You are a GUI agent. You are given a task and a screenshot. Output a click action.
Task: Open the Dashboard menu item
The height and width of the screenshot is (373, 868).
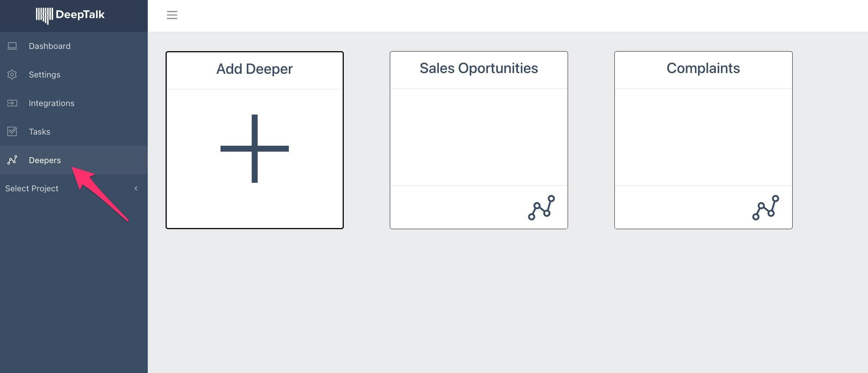[x=50, y=46]
